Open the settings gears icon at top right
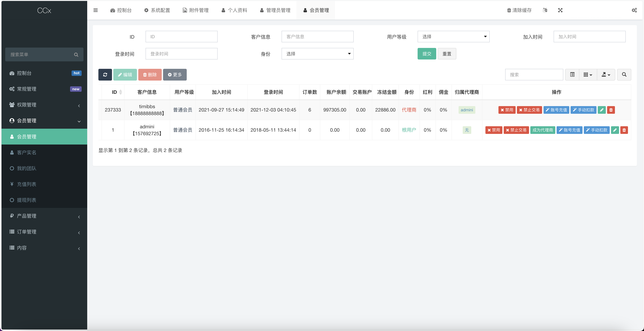 (634, 10)
